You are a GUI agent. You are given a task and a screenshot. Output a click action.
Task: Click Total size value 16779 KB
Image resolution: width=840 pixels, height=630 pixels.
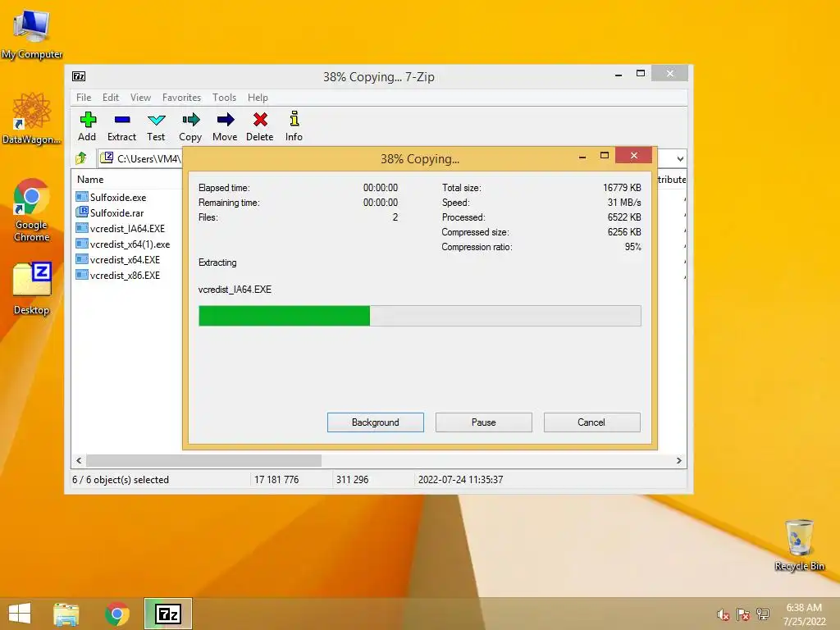pyautogui.click(x=622, y=188)
